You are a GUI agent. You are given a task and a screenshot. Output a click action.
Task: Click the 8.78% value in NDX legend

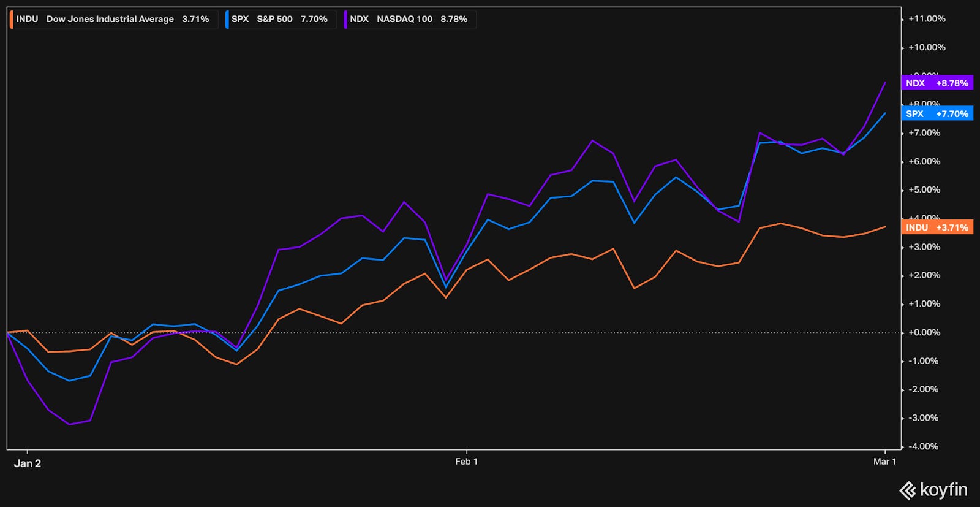(454, 19)
